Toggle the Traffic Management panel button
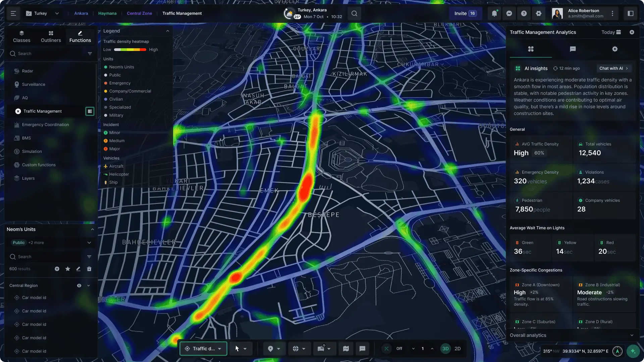Screen dimensions: 644x362 coord(90,111)
